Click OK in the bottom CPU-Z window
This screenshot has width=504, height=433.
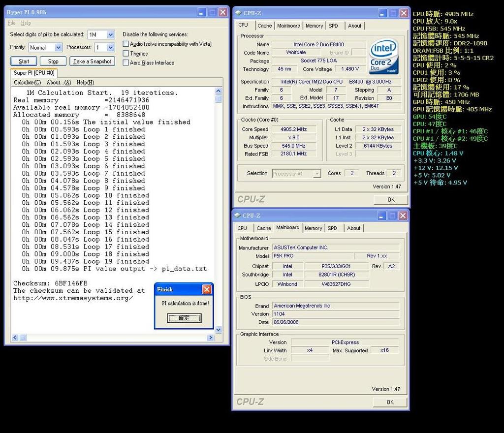[390, 402]
